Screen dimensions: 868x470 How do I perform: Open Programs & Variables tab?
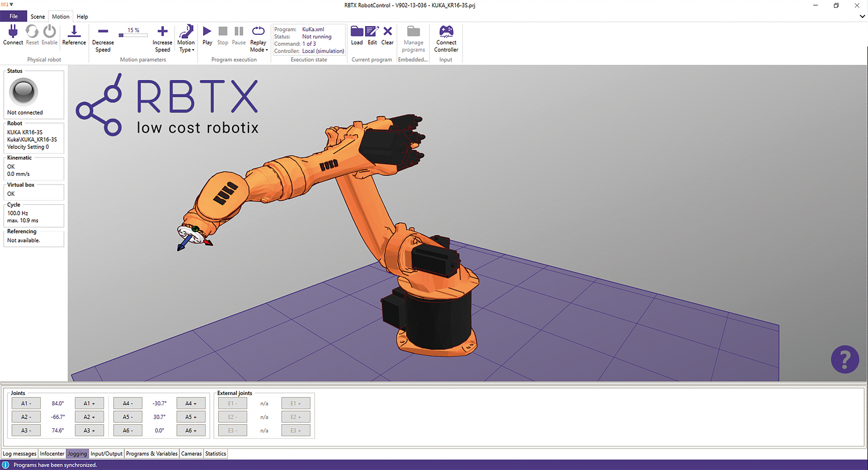[x=152, y=454]
